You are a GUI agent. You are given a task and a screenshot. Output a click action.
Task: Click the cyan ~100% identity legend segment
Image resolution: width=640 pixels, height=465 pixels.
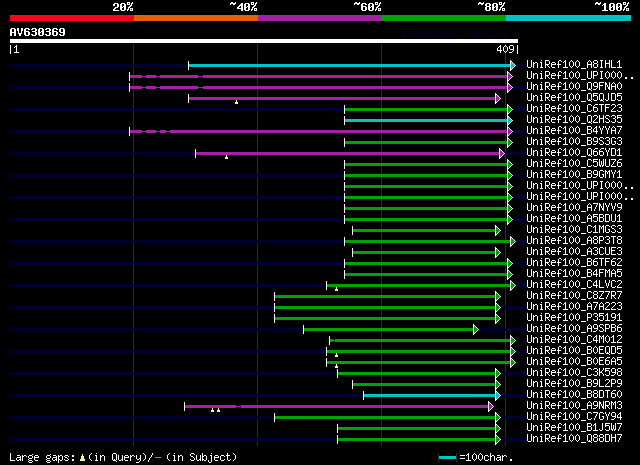[x=569, y=18]
